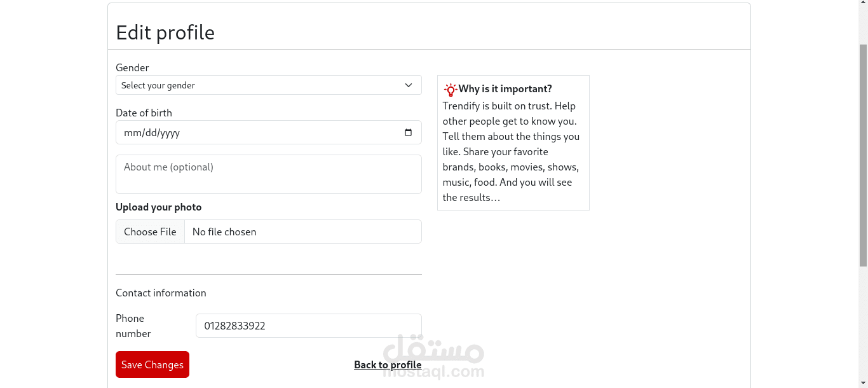Screen dimensions: 868x388
Task: Click the No file chosen text
Action: pyautogui.click(x=224, y=232)
